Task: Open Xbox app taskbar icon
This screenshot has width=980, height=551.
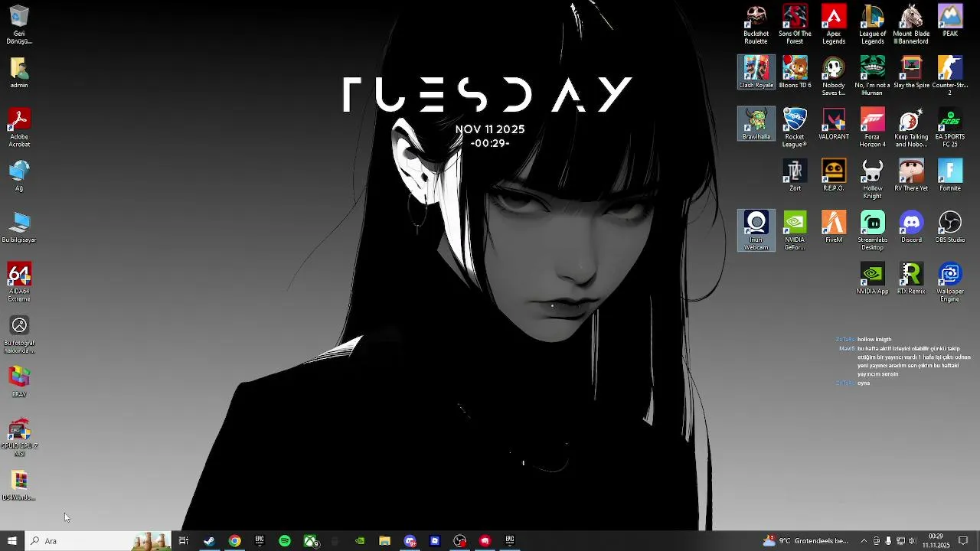Action: [x=310, y=541]
